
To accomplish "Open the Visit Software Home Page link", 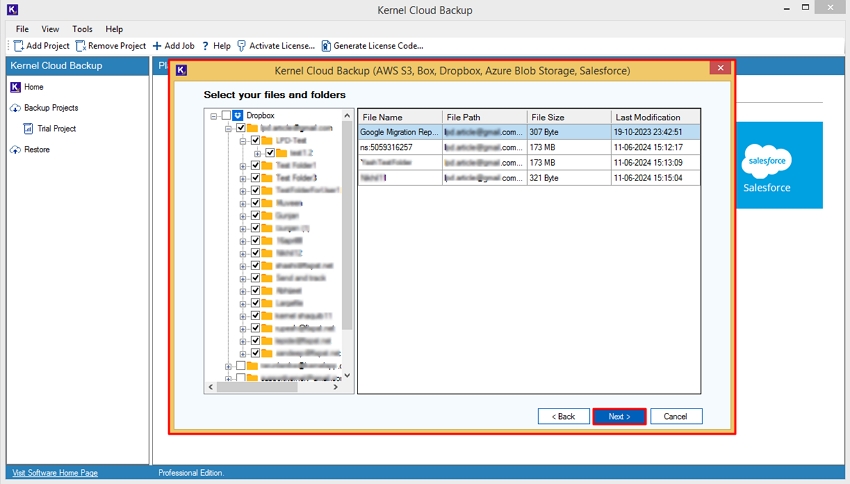I will [55, 473].
